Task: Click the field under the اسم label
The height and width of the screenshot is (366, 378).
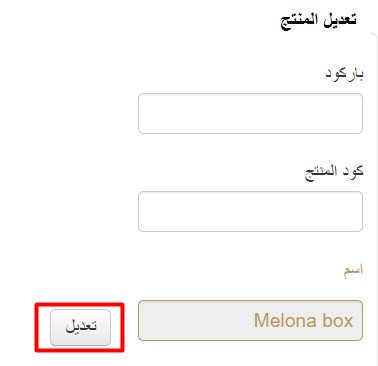Action: point(250,320)
